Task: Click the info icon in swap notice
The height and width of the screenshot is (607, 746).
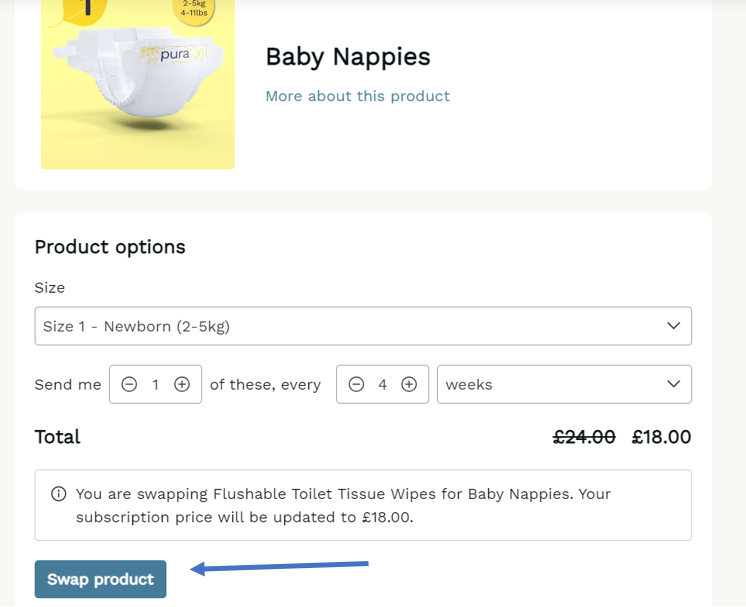Action: coord(59,494)
